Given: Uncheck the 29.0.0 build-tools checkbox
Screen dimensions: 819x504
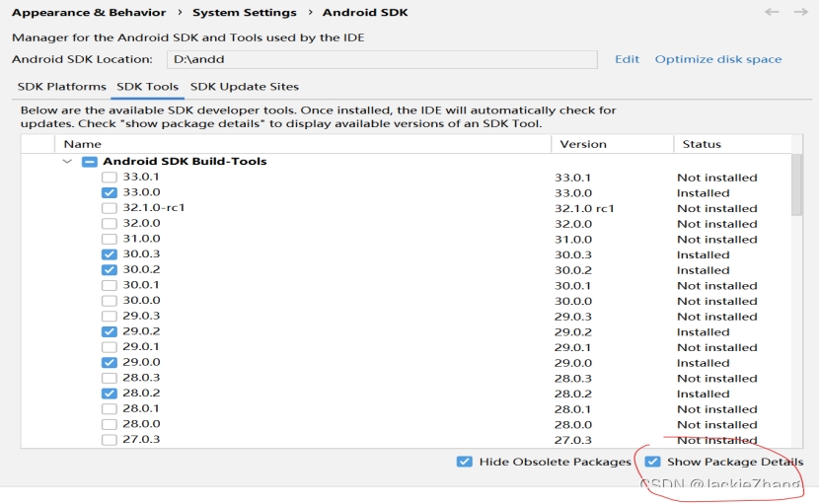Looking at the screenshot, I should [x=110, y=362].
